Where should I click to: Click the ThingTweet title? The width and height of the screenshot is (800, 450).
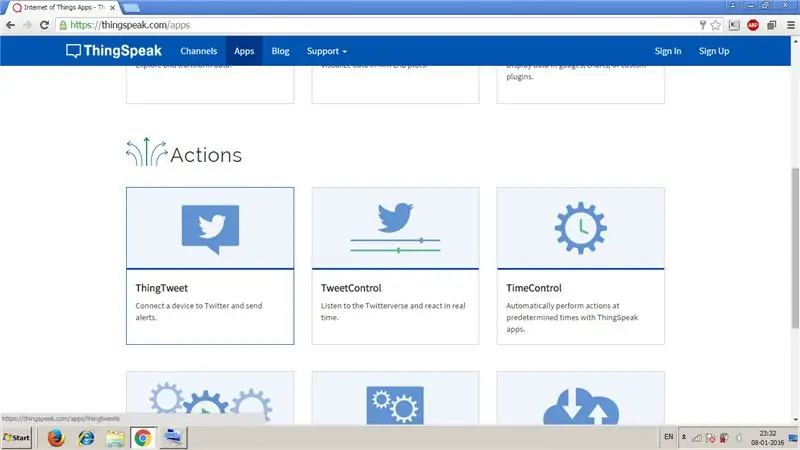(x=161, y=288)
